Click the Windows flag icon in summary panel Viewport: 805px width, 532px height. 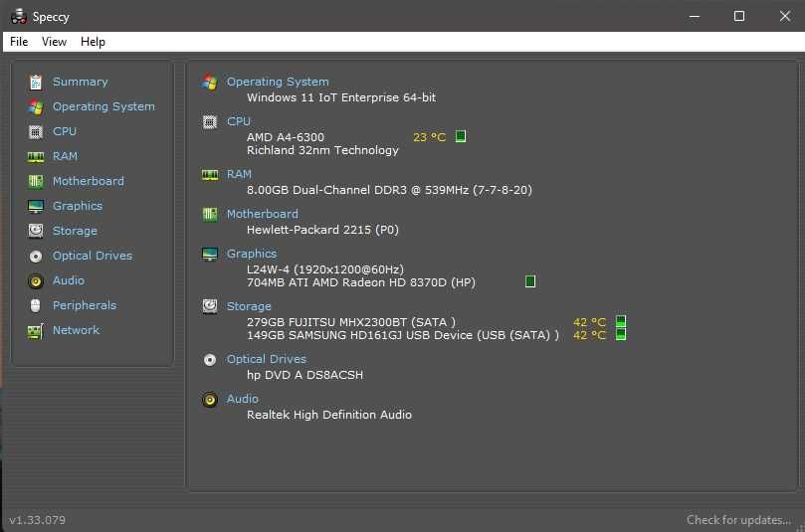(210, 83)
